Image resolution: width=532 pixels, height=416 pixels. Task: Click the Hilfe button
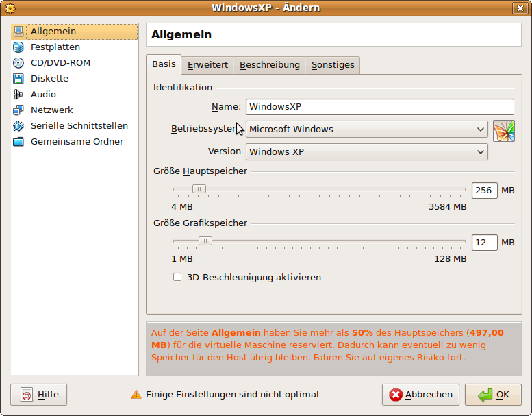coord(38,395)
